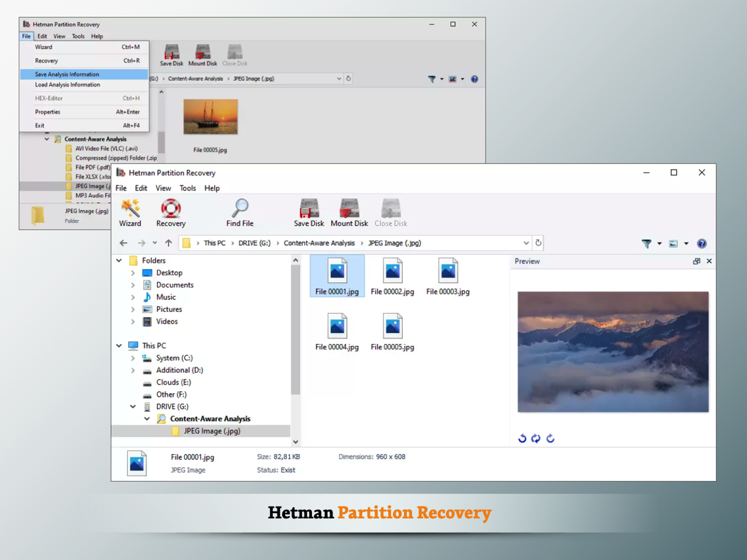
Task: Close the Preview panel
Action: coord(709,261)
